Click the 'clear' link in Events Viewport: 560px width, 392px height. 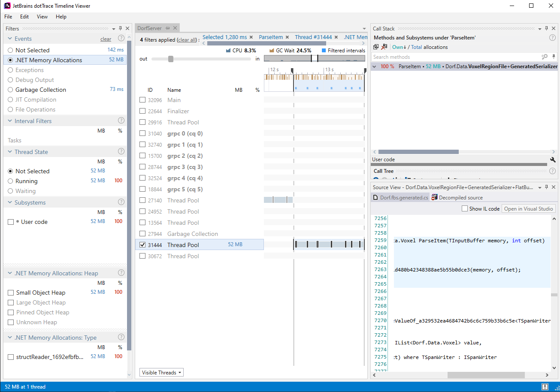pos(106,39)
